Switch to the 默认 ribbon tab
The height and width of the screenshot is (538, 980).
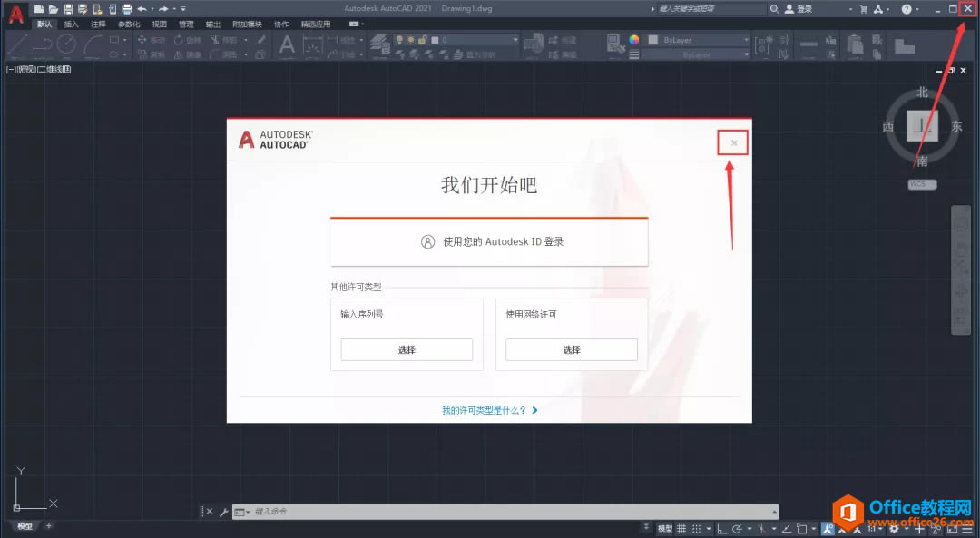44,24
